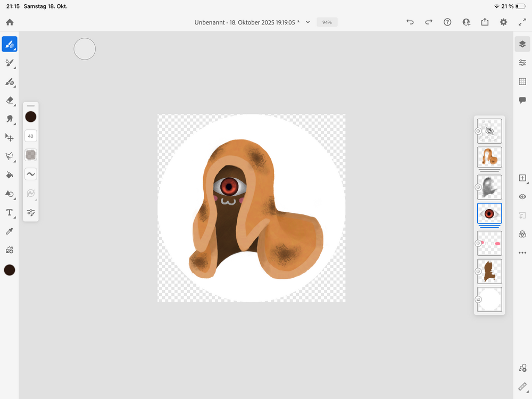Select the Pixel Brush tool
This screenshot has height=399, width=532.
[x=10, y=44]
